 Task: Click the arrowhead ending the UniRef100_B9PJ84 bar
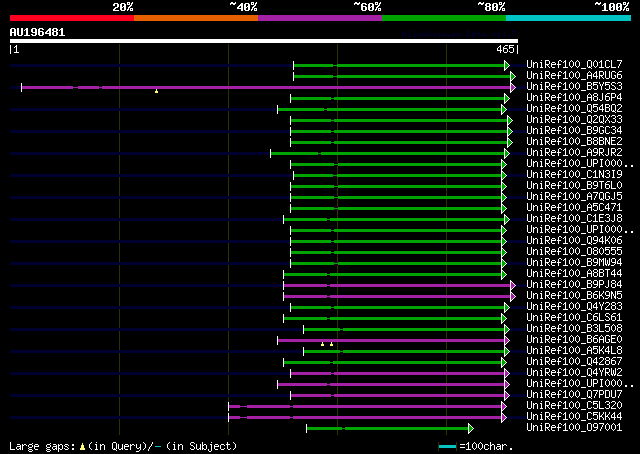(x=512, y=285)
